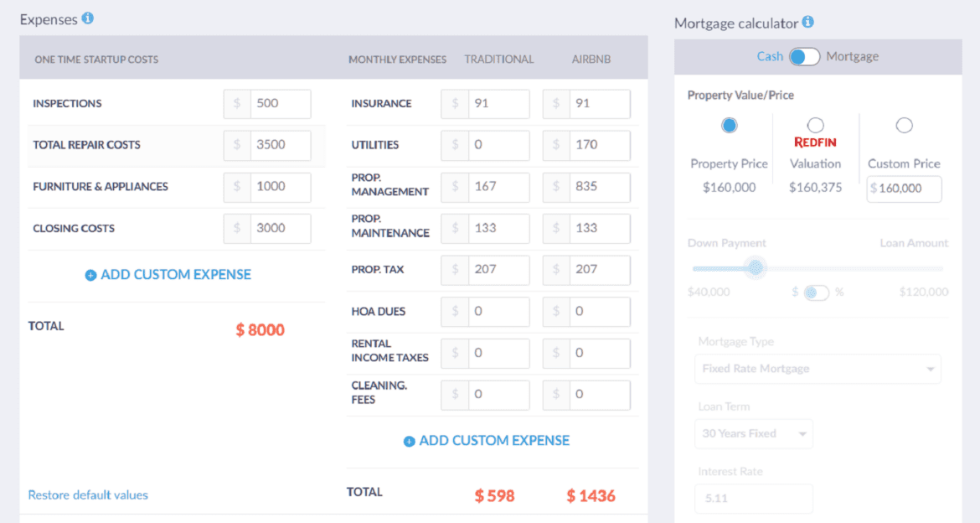Click the Inspections cost input field
Image resolution: width=980 pixels, height=523 pixels.
point(280,103)
